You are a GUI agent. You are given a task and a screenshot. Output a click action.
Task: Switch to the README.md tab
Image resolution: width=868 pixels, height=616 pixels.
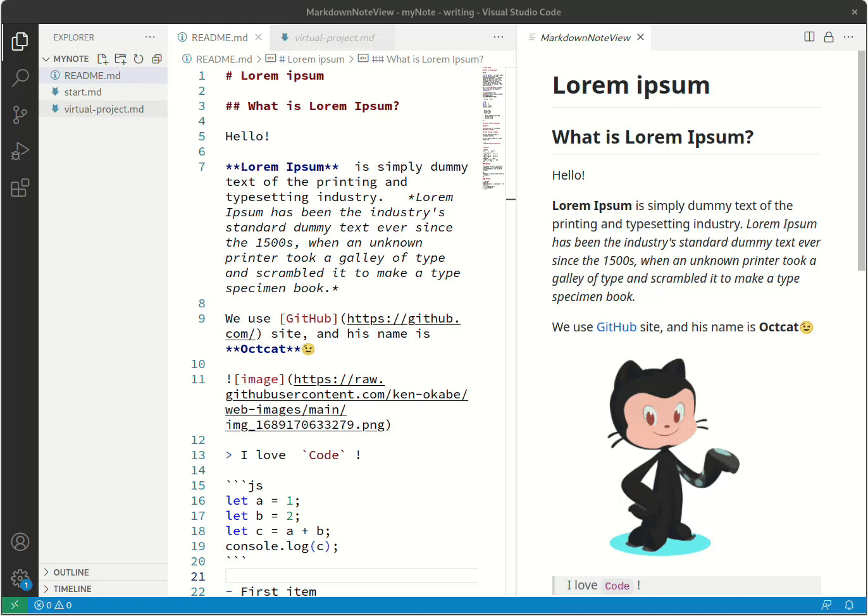coord(219,37)
